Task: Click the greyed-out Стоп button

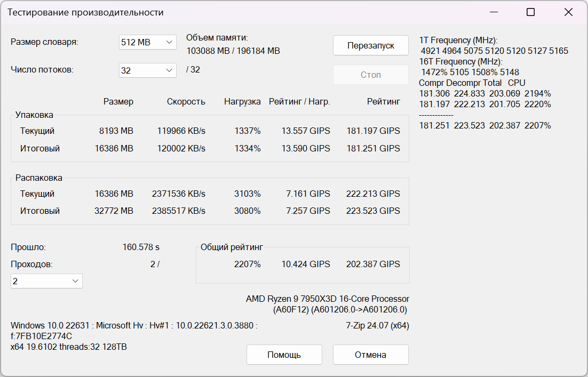Action: click(370, 75)
